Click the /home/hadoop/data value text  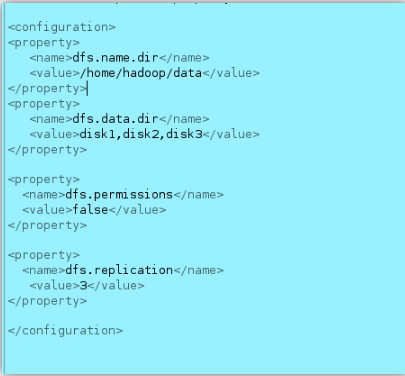141,73
